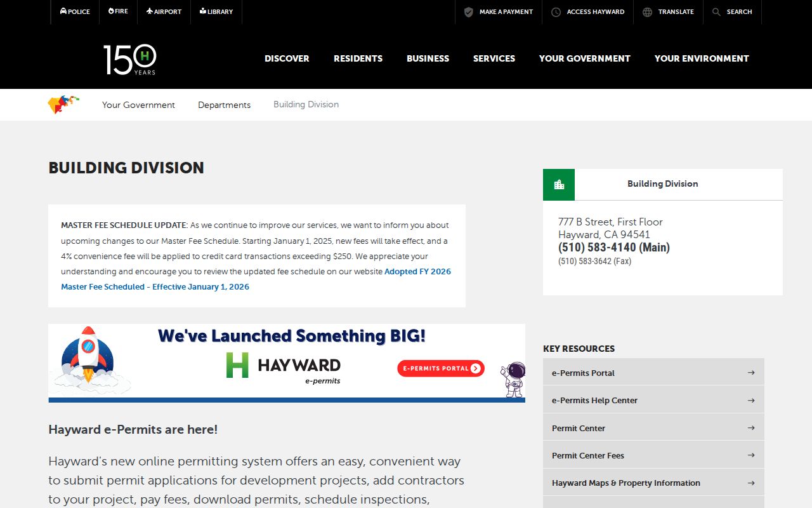Click the Hayward e-Permits are here heading
Viewport: 812px width, 508px height.
pyautogui.click(x=133, y=429)
